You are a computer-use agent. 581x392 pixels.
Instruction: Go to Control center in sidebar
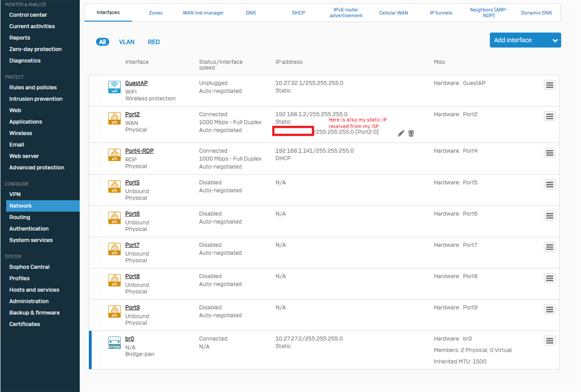(28, 15)
